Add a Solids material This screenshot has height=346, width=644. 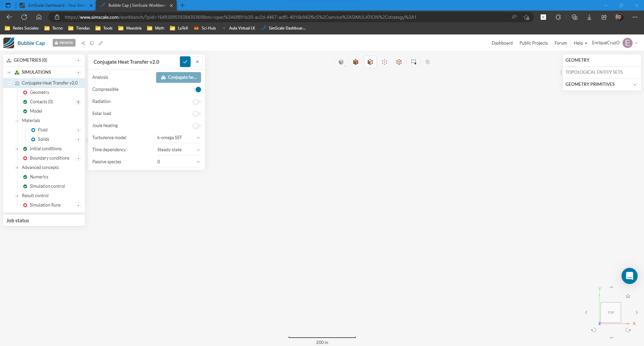point(78,139)
